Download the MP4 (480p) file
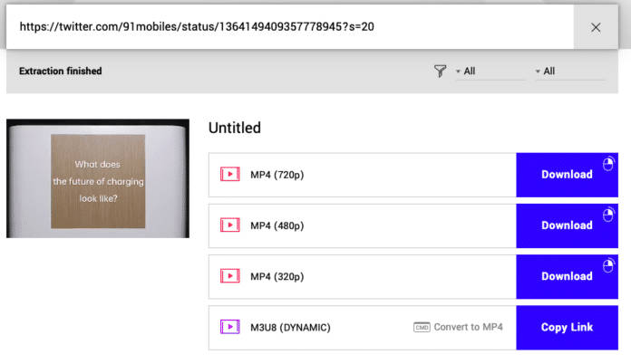This screenshot has height=364, width=631. (567, 225)
